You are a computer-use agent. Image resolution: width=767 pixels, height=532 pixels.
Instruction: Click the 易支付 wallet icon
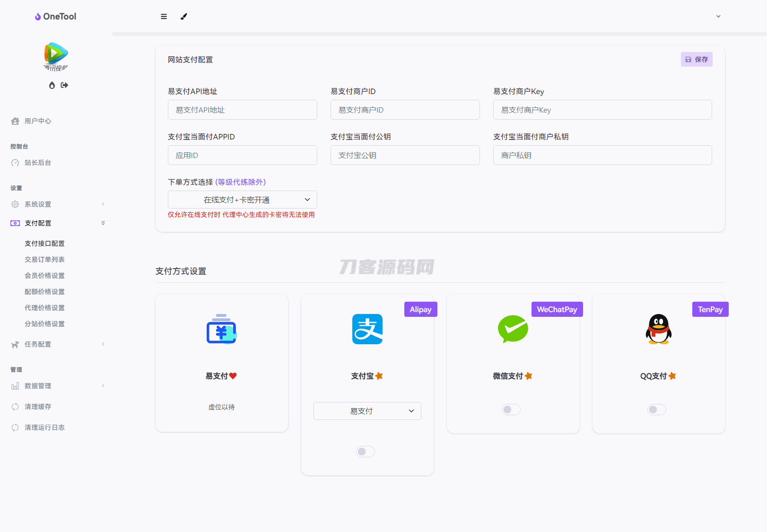221,329
